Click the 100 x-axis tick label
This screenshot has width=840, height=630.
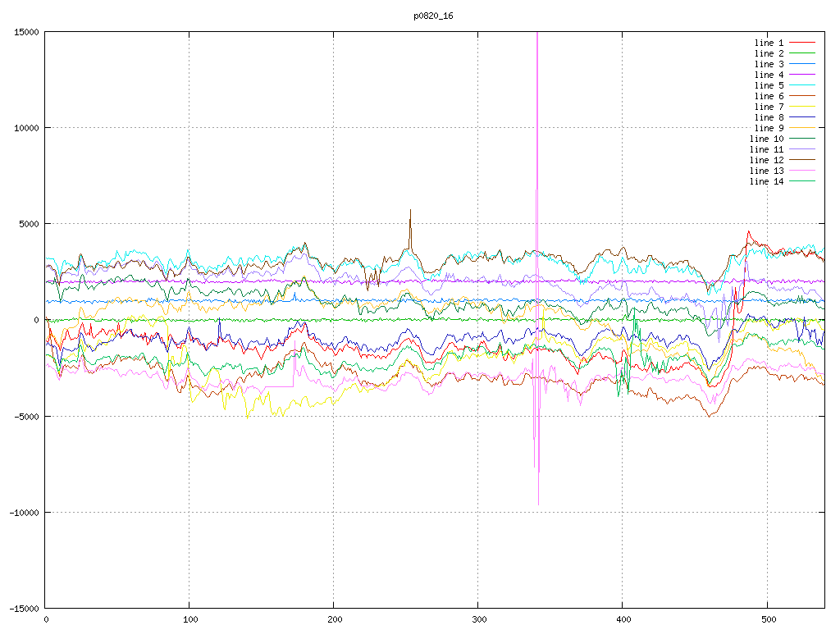189,619
